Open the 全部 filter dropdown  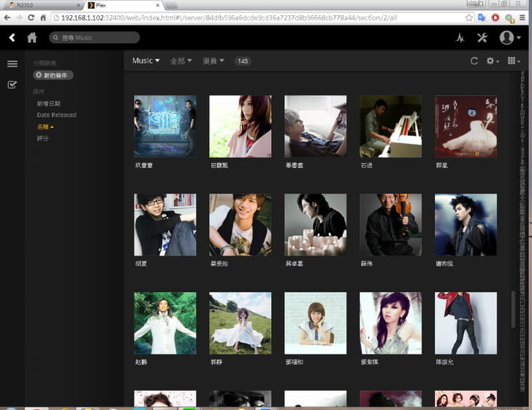coord(180,61)
